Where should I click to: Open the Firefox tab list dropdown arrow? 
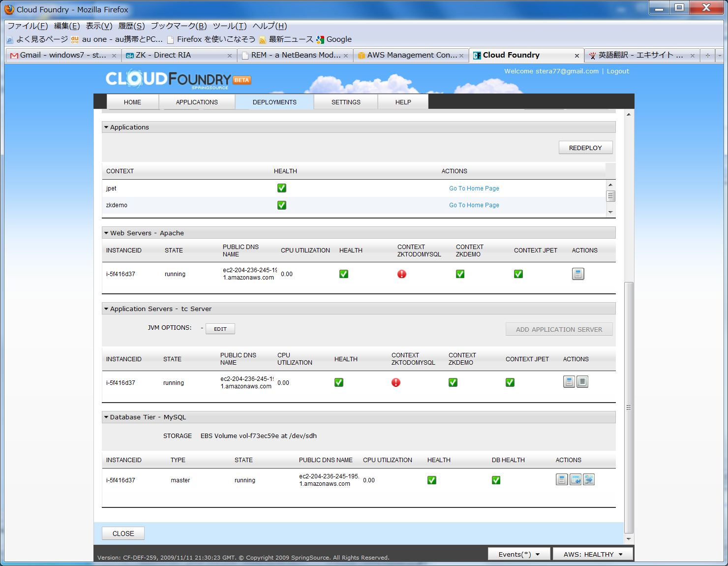tap(720, 56)
